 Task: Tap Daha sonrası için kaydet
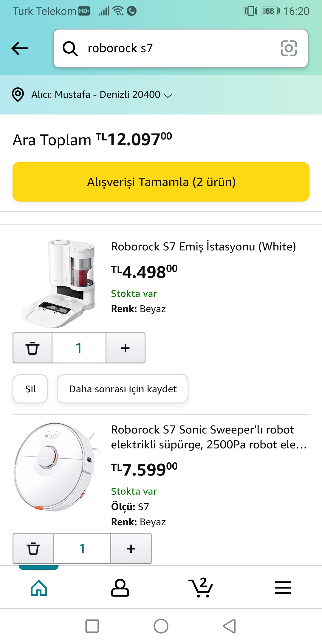click(123, 389)
